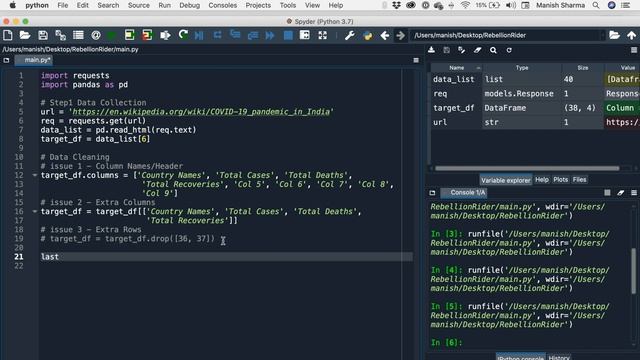The width and height of the screenshot is (640, 360).
Task: Click the Debug file icon
Action: coord(199,36)
